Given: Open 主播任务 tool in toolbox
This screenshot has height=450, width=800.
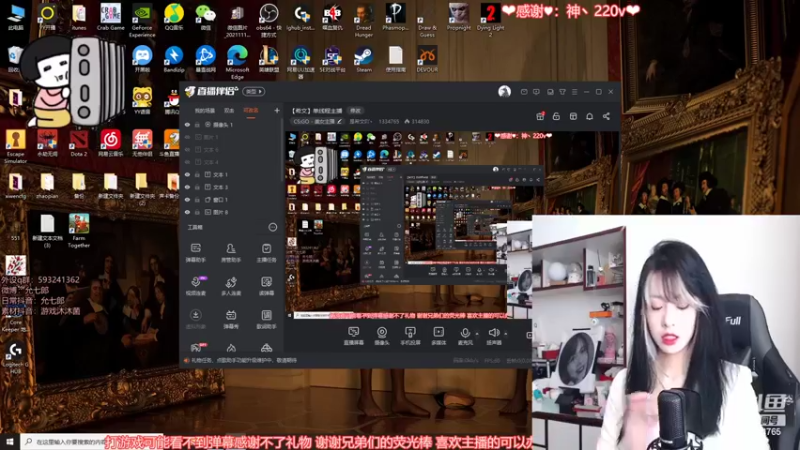Looking at the screenshot, I should 266,253.
